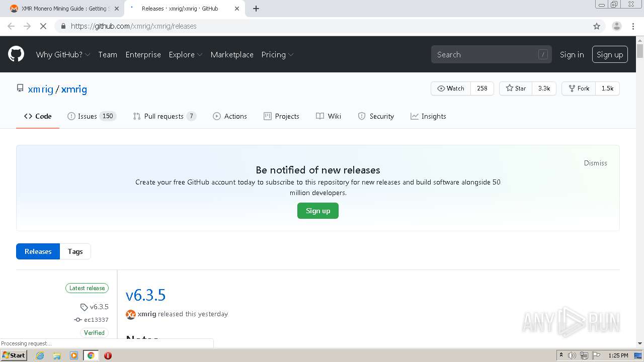Focus the GitHub search field

pyautogui.click(x=491, y=54)
